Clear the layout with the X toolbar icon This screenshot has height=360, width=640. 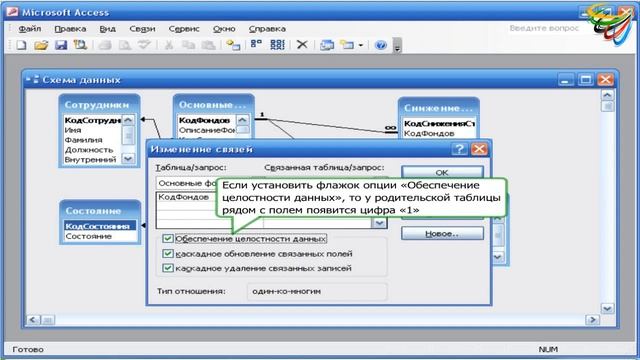click(x=302, y=44)
